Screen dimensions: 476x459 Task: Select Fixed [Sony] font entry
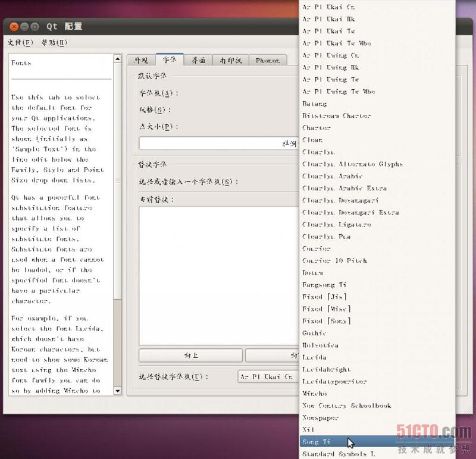pos(377,321)
